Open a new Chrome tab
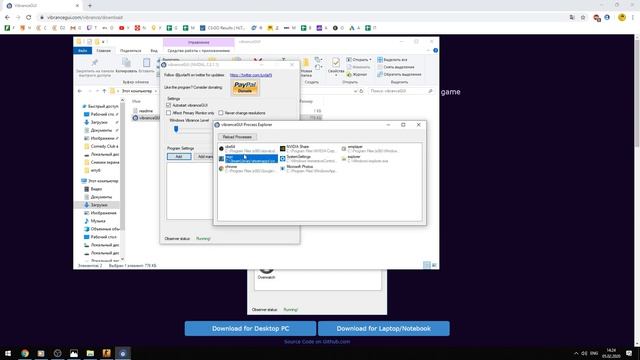Viewport: 640px width, 360px height. (90, 6)
